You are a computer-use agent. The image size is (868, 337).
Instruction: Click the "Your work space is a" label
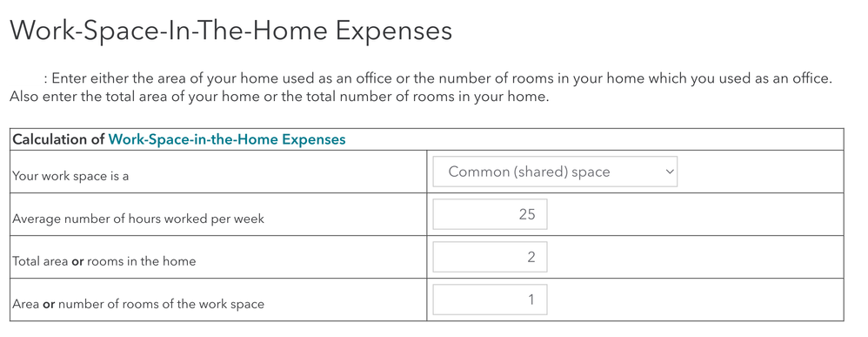(70, 176)
